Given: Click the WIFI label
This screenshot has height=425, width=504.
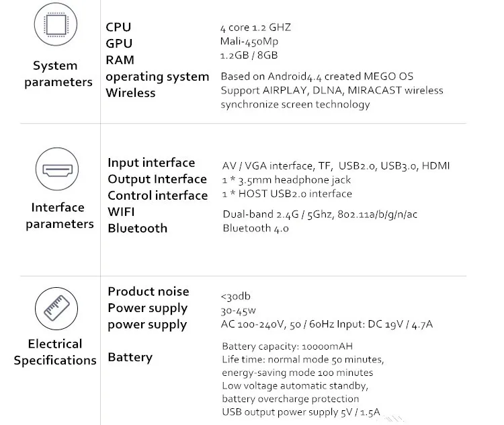Looking at the screenshot, I should tap(121, 212).
